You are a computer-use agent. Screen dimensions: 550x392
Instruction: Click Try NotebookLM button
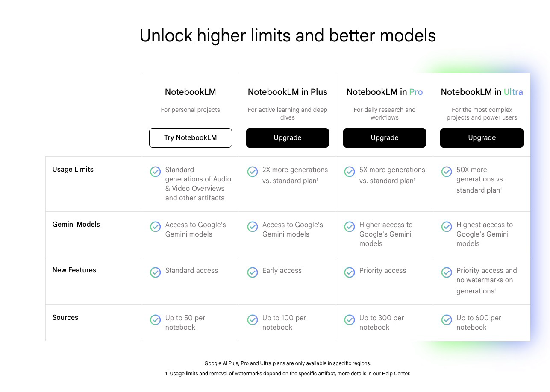tap(191, 138)
